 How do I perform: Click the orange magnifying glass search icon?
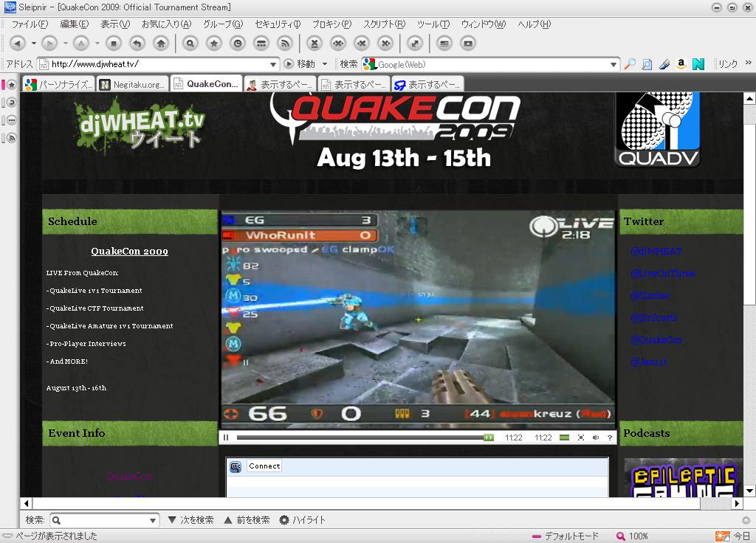tap(630, 64)
